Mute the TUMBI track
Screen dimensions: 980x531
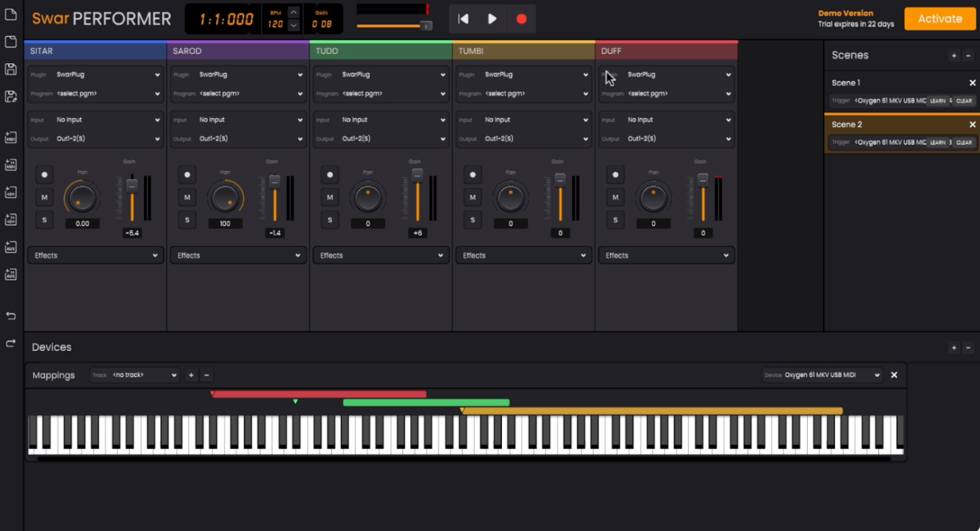coord(472,197)
